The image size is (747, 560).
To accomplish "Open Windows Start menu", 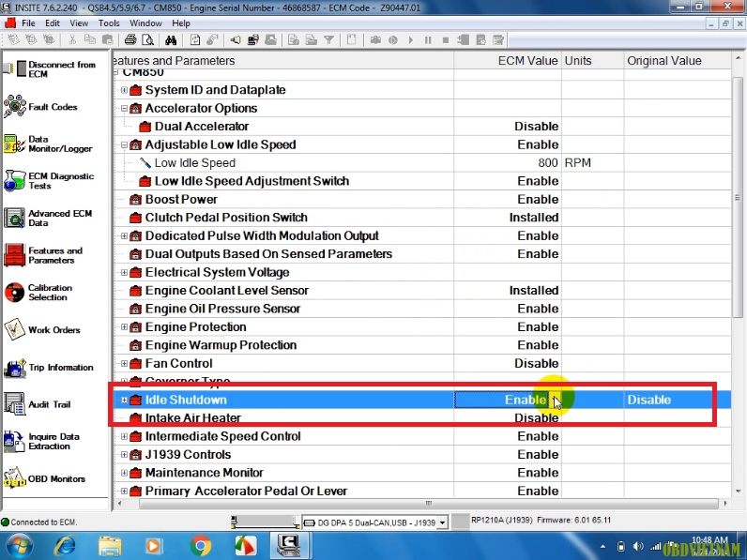I will point(18,546).
